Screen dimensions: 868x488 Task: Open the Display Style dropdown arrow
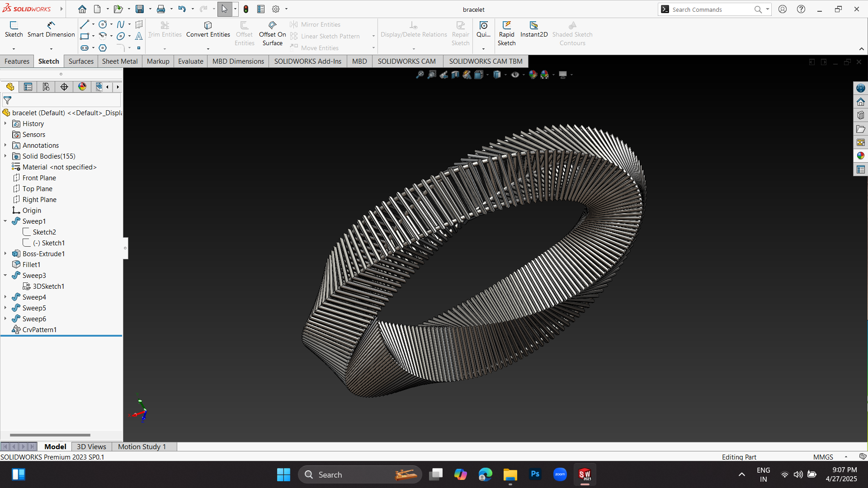coord(505,75)
